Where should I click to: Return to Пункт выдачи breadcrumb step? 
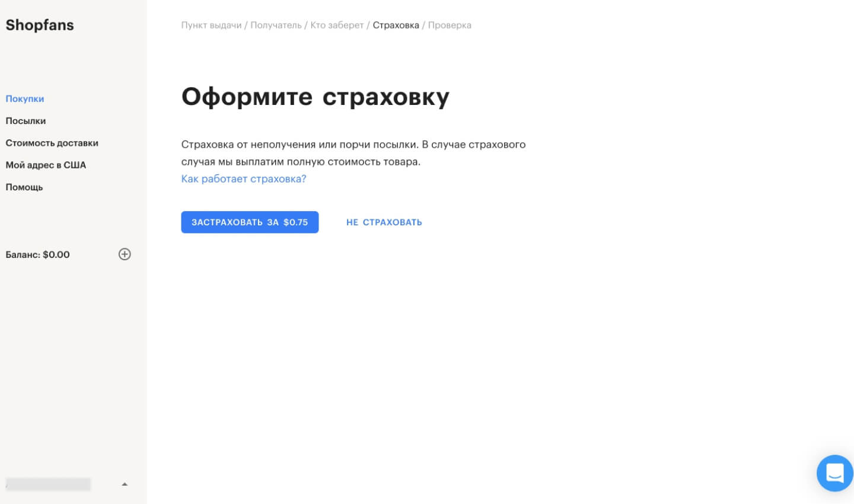[x=211, y=25]
